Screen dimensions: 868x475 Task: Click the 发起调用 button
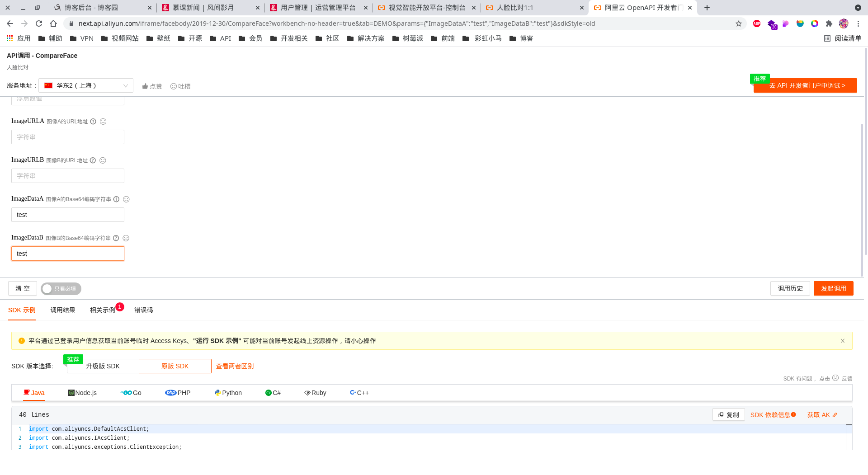834,288
